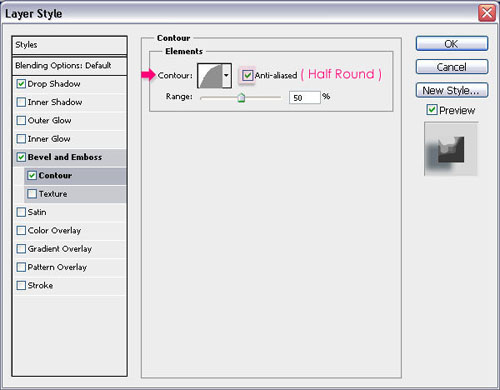
Task: Uncheck the Anti-aliased checkbox
Action: [x=247, y=75]
